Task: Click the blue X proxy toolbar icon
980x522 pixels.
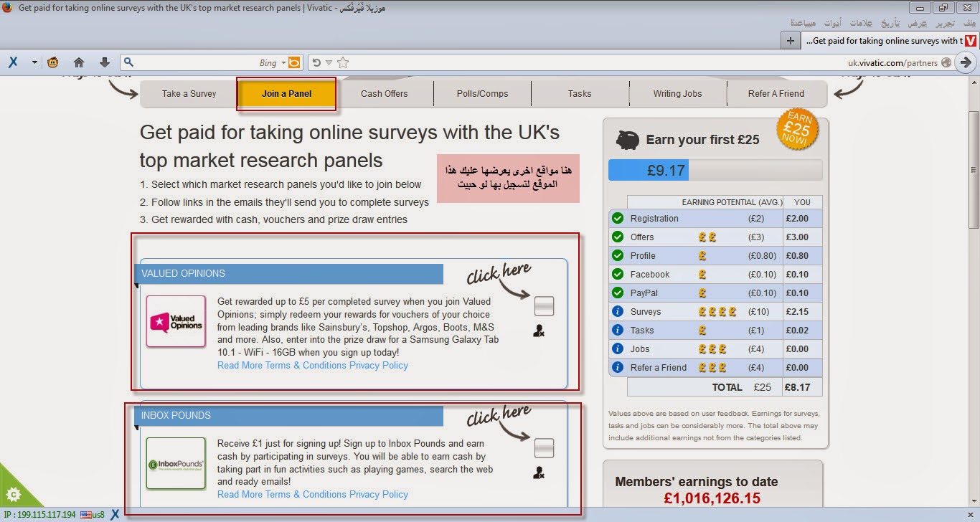Action: click(13, 62)
